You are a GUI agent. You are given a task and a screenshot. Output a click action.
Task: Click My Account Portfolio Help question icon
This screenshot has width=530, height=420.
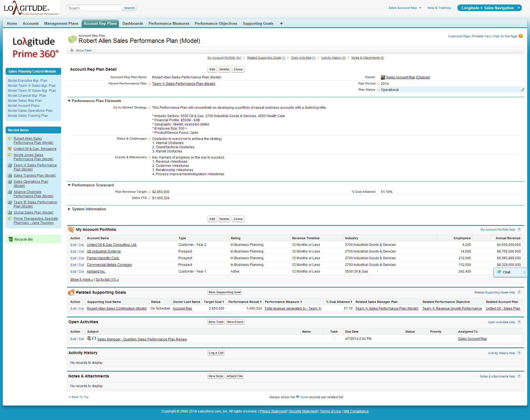pos(519,229)
